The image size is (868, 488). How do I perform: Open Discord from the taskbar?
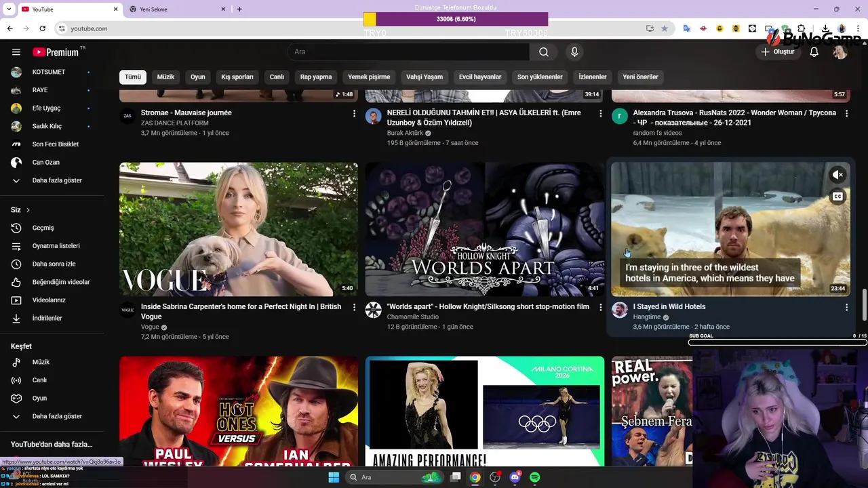(515, 477)
